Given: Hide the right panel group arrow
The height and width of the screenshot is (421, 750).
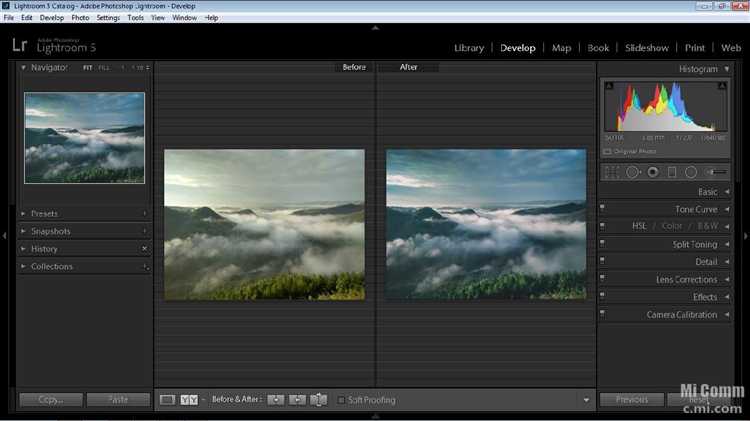Looking at the screenshot, I should 745,236.
